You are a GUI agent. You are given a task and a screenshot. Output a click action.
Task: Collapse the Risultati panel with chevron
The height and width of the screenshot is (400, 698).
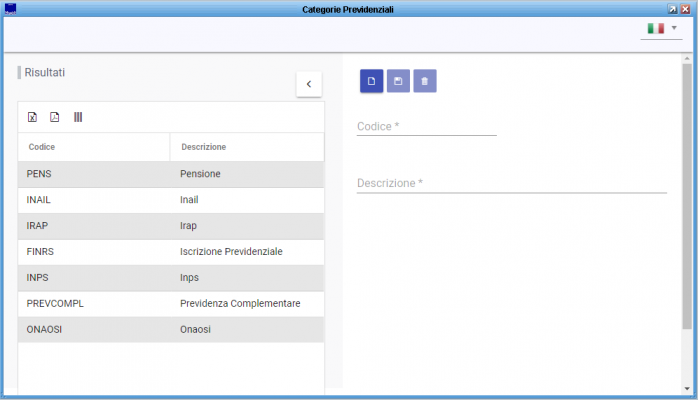coord(309,84)
